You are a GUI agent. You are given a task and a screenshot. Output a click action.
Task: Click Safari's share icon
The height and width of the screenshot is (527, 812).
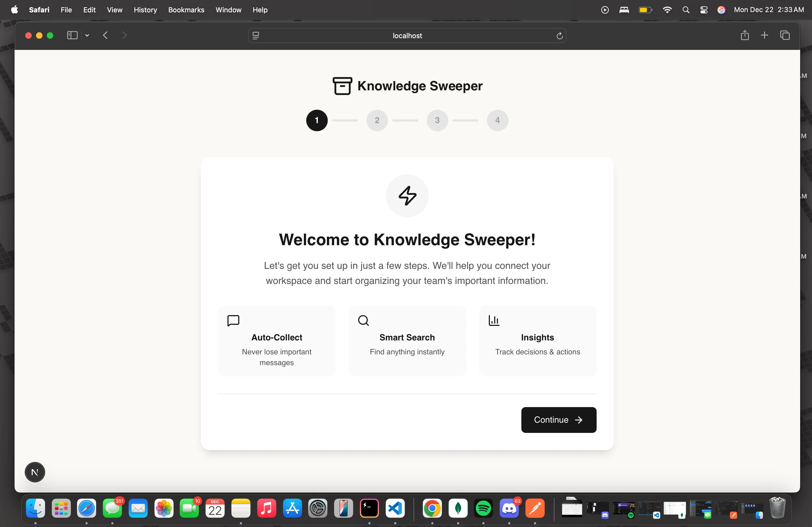pyautogui.click(x=745, y=35)
